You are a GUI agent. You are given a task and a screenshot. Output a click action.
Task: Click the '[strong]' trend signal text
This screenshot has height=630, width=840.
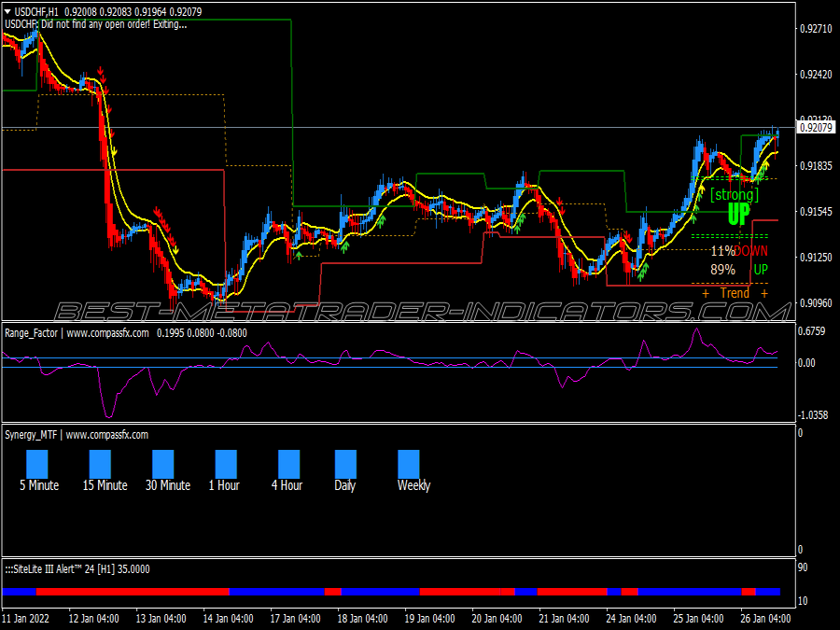[735, 194]
